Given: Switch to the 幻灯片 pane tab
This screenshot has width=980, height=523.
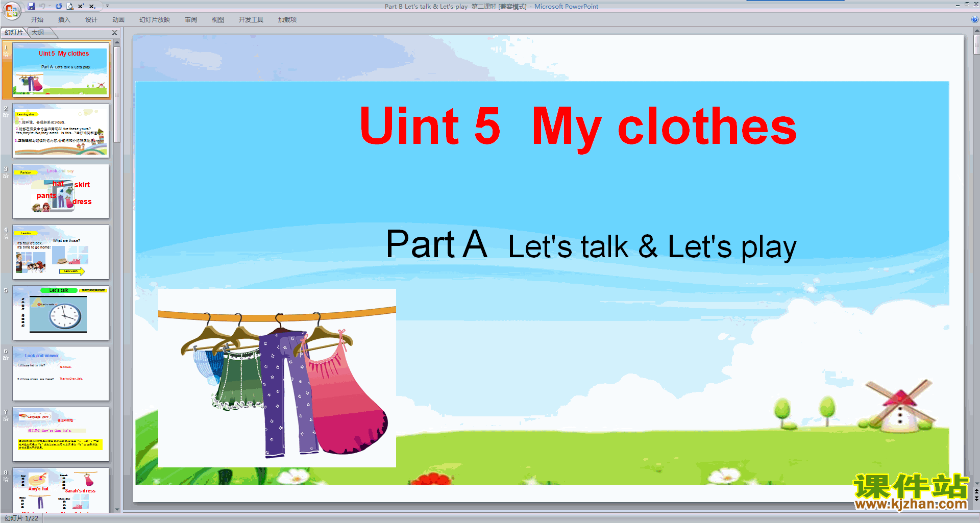Looking at the screenshot, I should (14, 33).
